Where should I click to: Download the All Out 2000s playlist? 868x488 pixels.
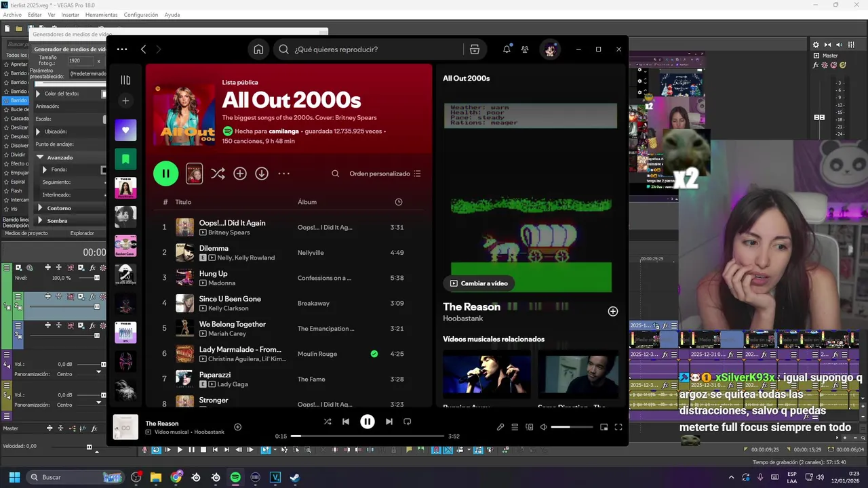262,174
